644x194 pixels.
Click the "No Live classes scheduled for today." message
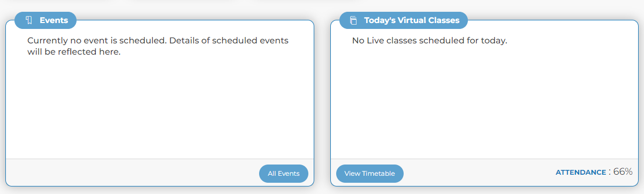tap(429, 41)
